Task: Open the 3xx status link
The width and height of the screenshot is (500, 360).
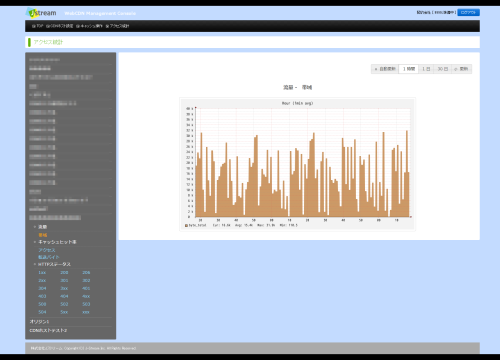Action: click(64, 288)
